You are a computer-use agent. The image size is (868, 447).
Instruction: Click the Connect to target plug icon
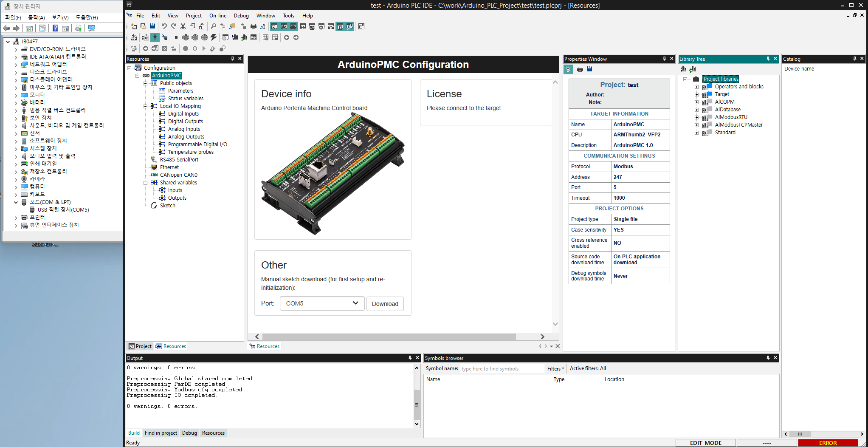pyautogui.click(x=155, y=37)
